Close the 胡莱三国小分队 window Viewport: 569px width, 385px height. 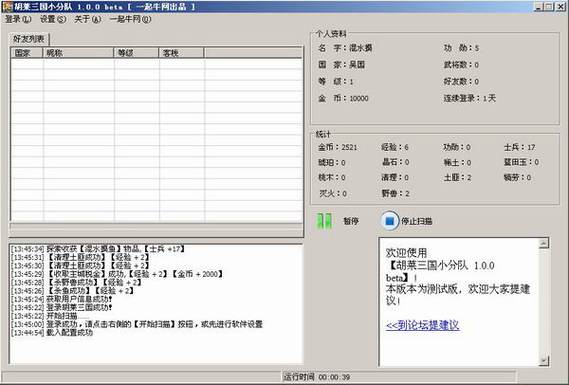561,7
